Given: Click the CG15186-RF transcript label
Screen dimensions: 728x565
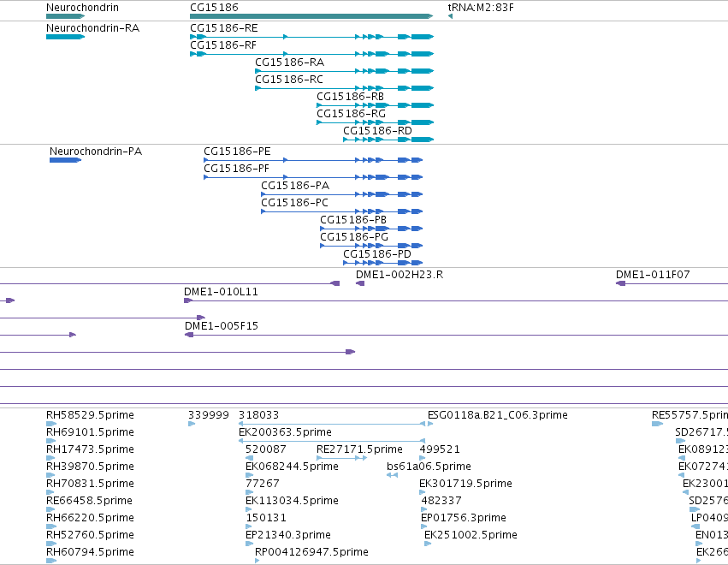Looking at the screenshot, I should click(x=223, y=45).
